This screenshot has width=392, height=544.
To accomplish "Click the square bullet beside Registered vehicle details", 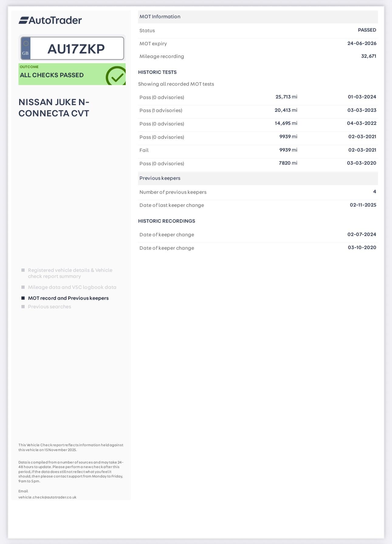I will click(x=23, y=270).
